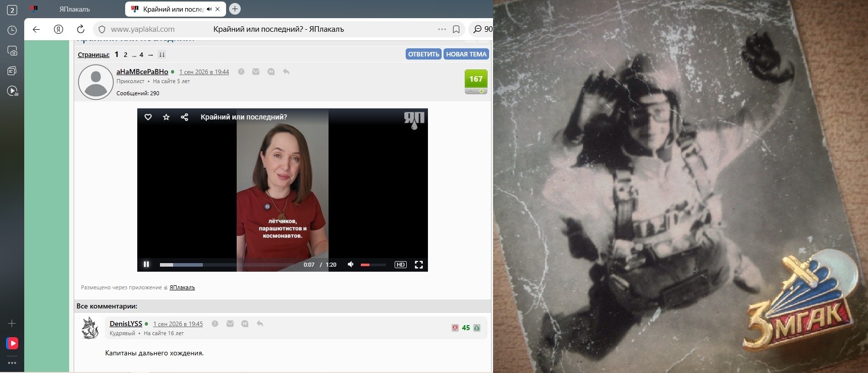Upvote the post with the green plus
The image size is (868, 373).
pos(481,91)
